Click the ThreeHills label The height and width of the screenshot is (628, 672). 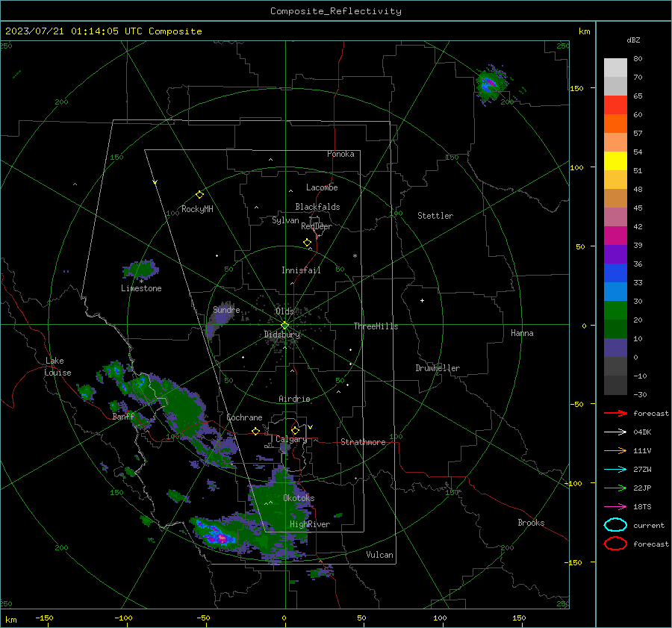point(376,326)
